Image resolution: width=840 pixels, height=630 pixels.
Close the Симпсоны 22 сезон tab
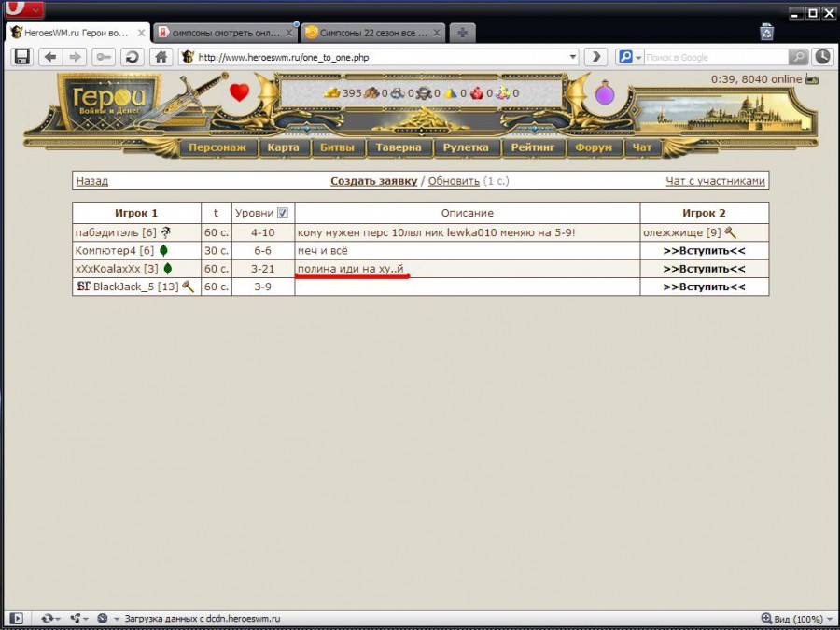pos(437,33)
